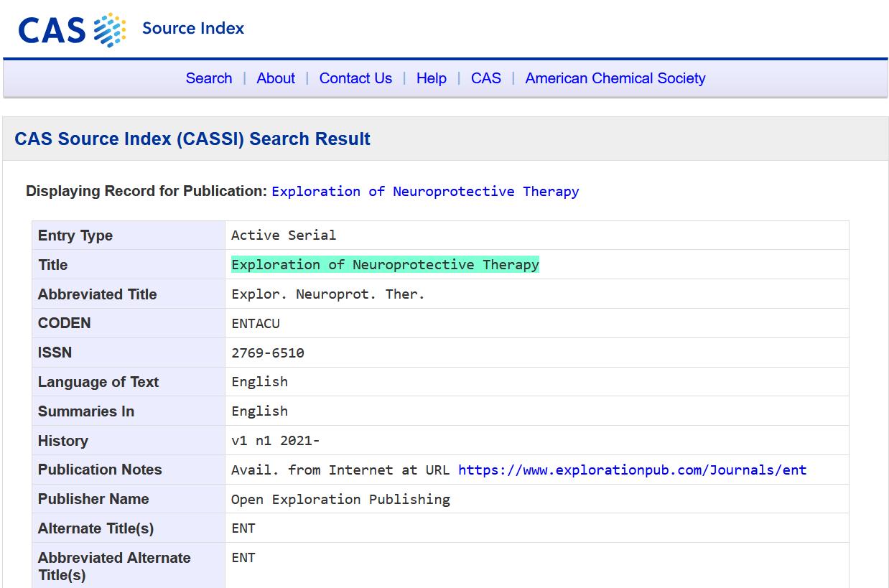Click the 'CAS Source Index (CASSI) Search Result' heading
This screenshot has width=889, height=588.
[x=192, y=139]
